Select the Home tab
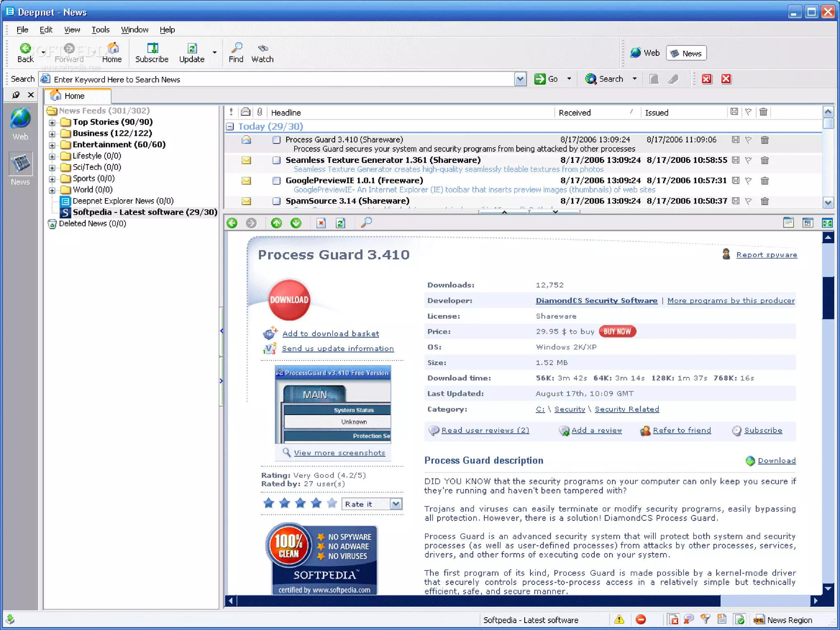This screenshot has width=840, height=630. [74, 96]
